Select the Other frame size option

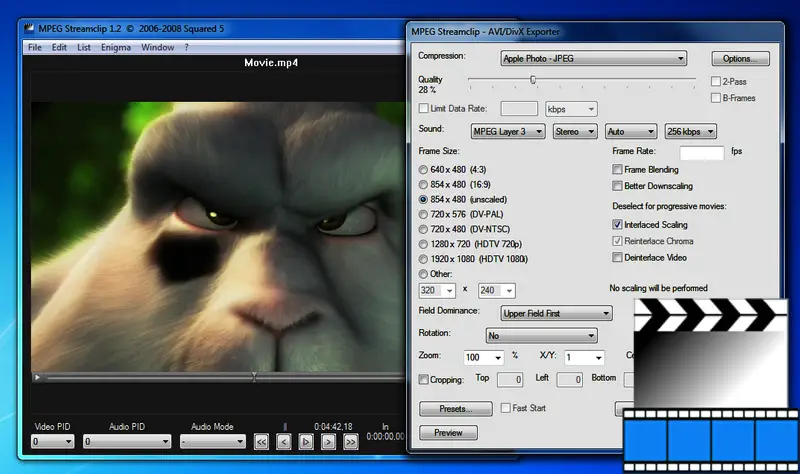click(423, 274)
